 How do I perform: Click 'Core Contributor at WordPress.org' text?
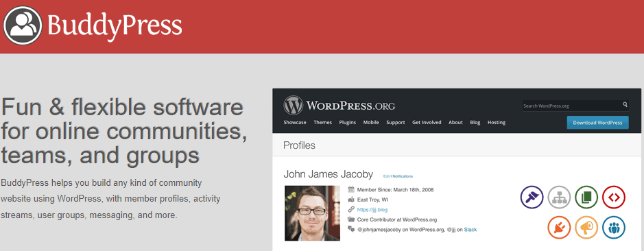coord(397,219)
